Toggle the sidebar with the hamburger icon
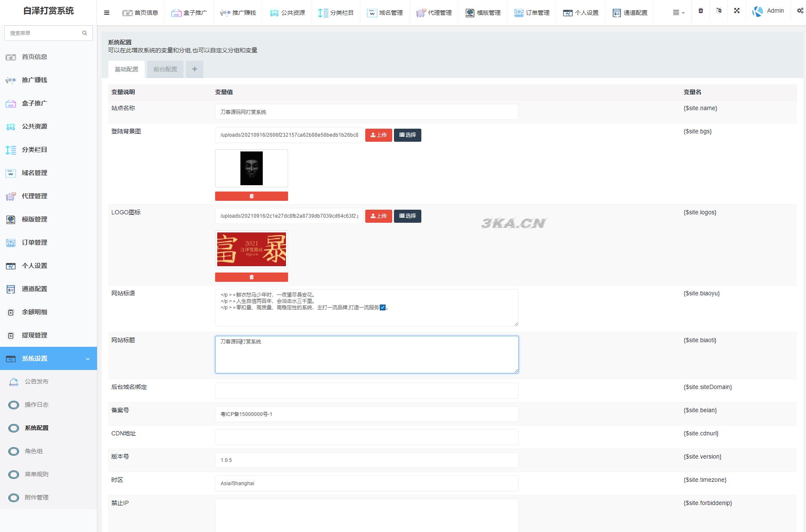The width and height of the screenshot is (806, 532). [107, 13]
